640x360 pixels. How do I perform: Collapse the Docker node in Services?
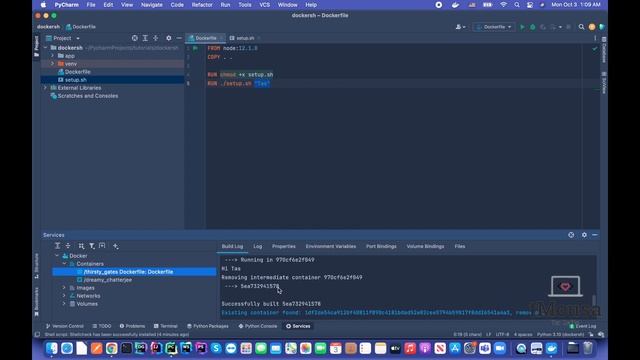tap(57, 256)
